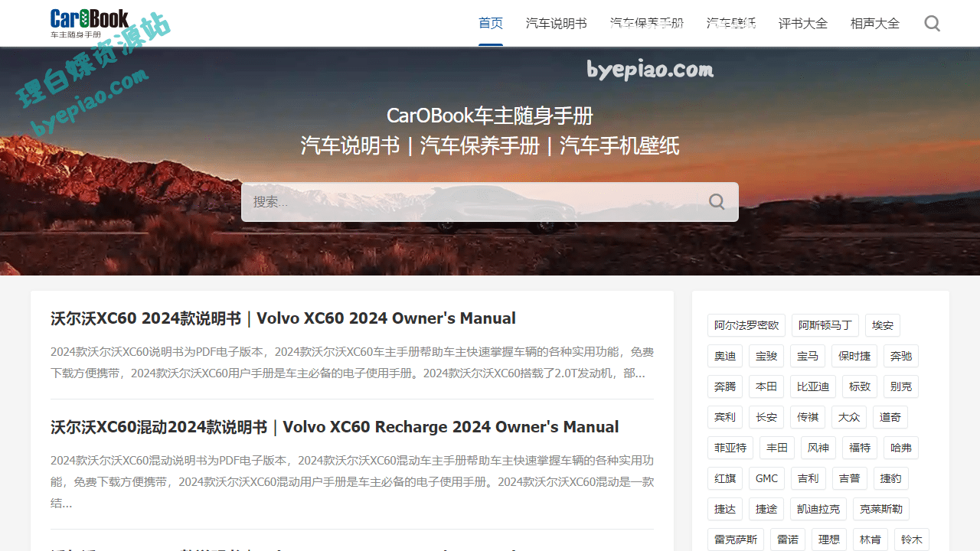Select the 大众 brand tag
Image resolution: width=980 pixels, height=551 pixels.
(849, 417)
